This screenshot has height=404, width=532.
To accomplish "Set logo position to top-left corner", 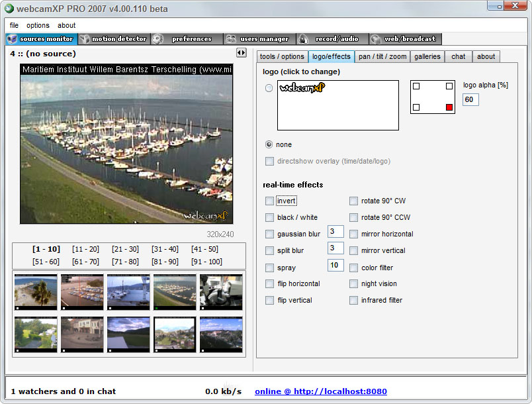I will pos(416,86).
